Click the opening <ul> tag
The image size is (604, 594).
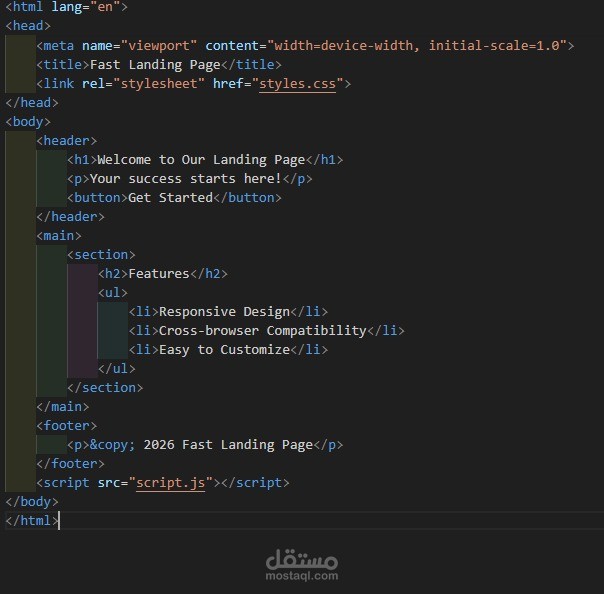(x=112, y=293)
